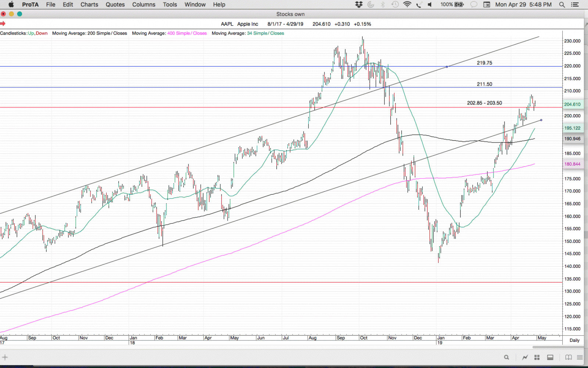This screenshot has height=368, width=588.
Task: Click Moving Average 34 Simple/Closes label
Action: [248, 33]
